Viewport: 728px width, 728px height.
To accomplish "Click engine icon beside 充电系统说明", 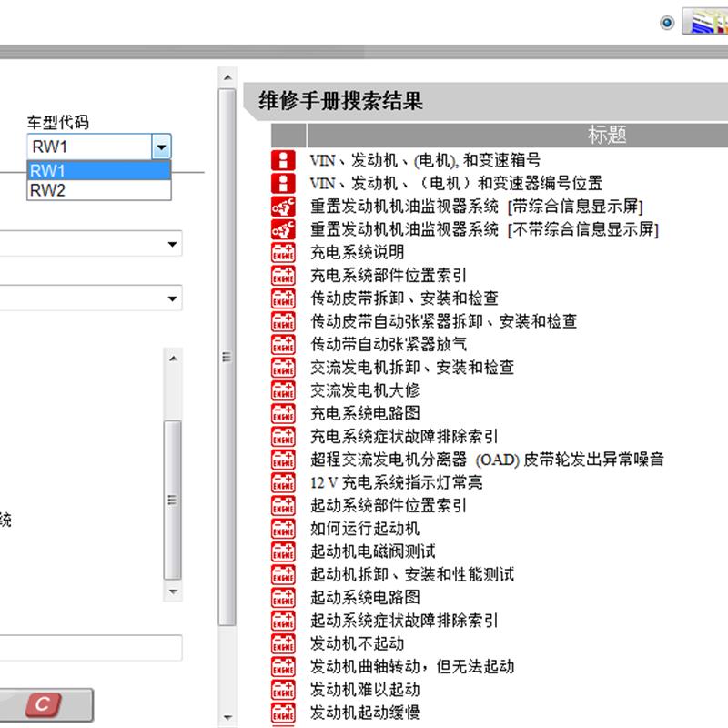I will coord(283,253).
